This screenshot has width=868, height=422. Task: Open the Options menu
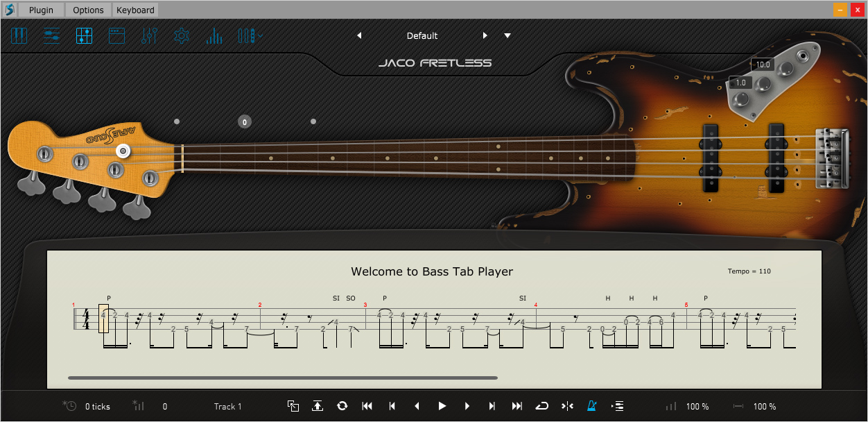tap(89, 10)
